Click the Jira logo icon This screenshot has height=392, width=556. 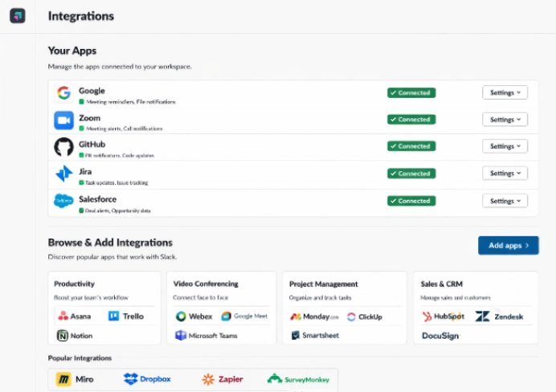click(64, 174)
